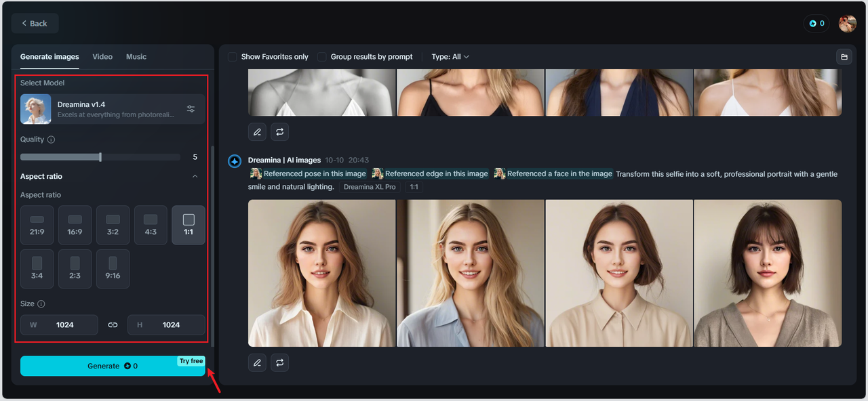Click the face reference thumbnail icon in prompt
Image resolution: width=868 pixels, height=401 pixels.
[500, 174]
